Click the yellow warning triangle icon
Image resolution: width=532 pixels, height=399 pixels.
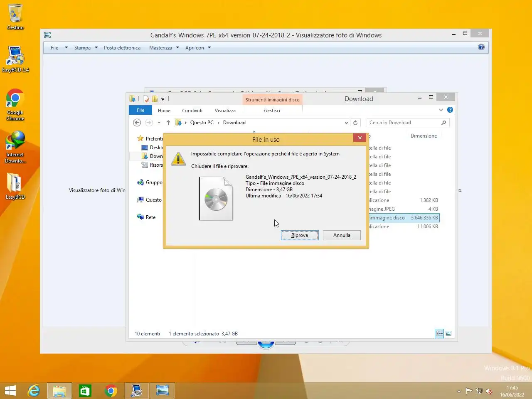178,158
